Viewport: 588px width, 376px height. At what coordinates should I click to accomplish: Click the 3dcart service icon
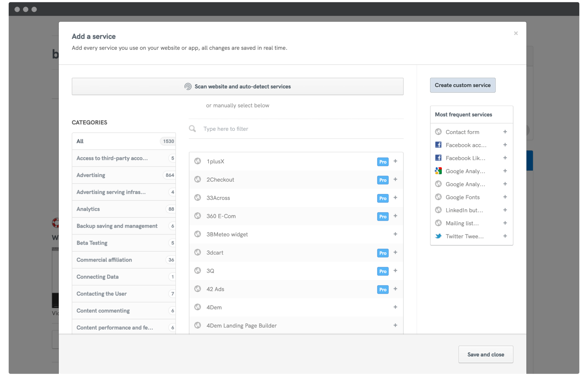click(198, 252)
